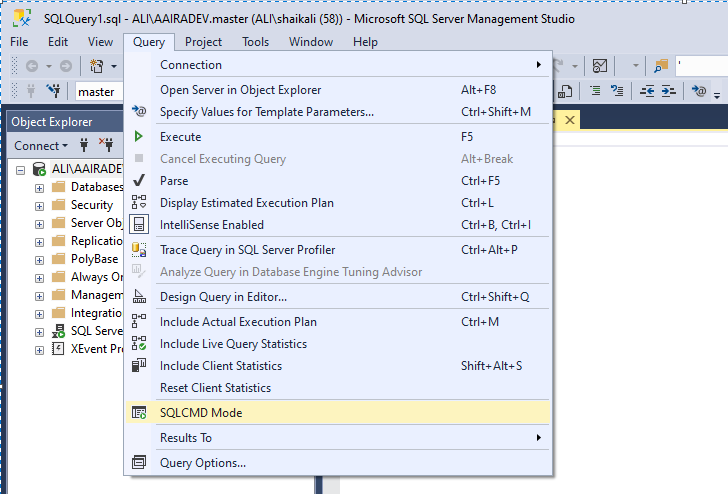The height and width of the screenshot is (494, 728).
Task: Open the Connection submenu
Action: tap(338, 65)
